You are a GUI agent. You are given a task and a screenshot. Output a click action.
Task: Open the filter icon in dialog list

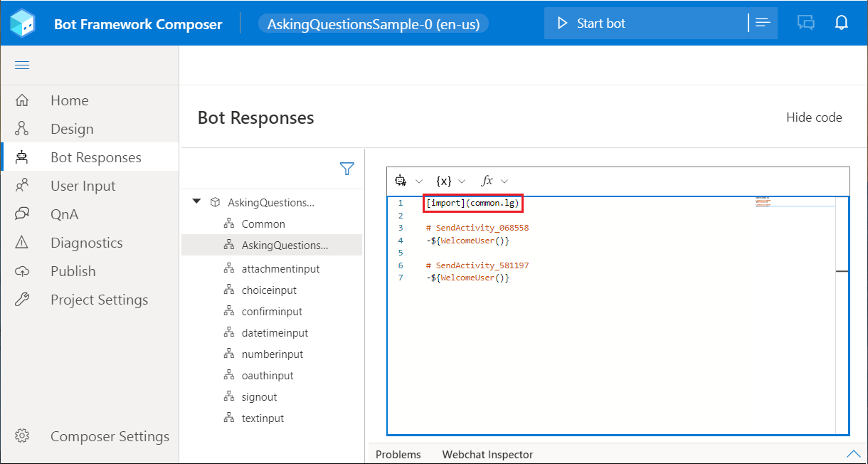click(x=346, y=169)
